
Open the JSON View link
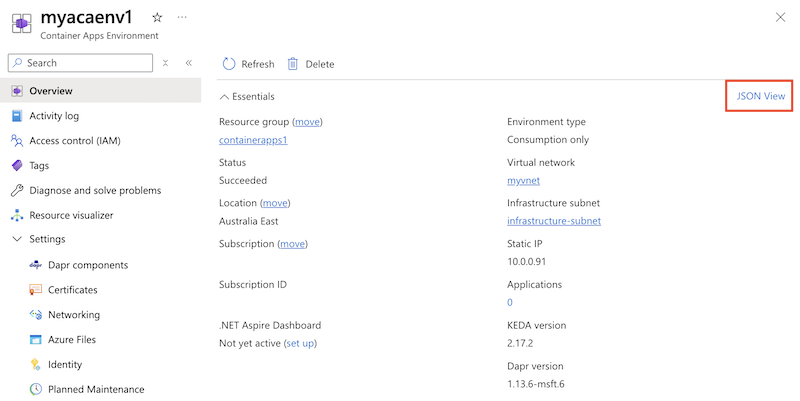tap(761, 96)
